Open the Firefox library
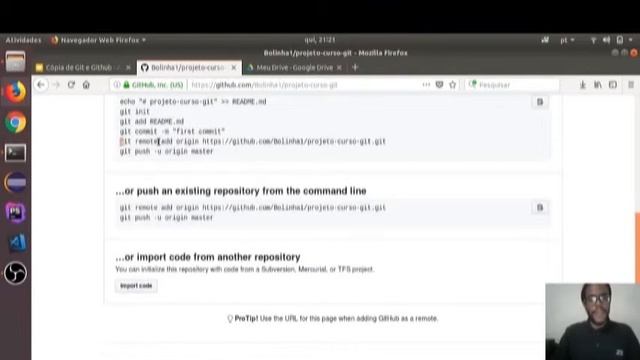 [598, 84]
